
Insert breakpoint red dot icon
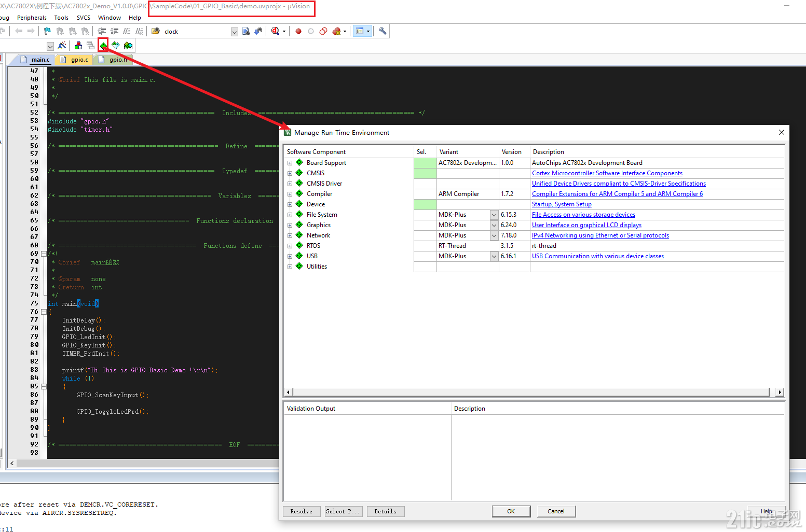298,31
